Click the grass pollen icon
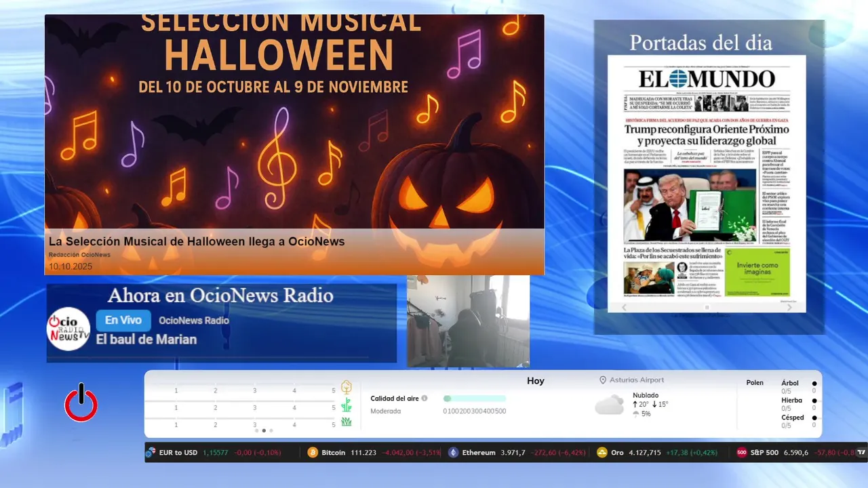868x488 pixels. tap(346, 405)
